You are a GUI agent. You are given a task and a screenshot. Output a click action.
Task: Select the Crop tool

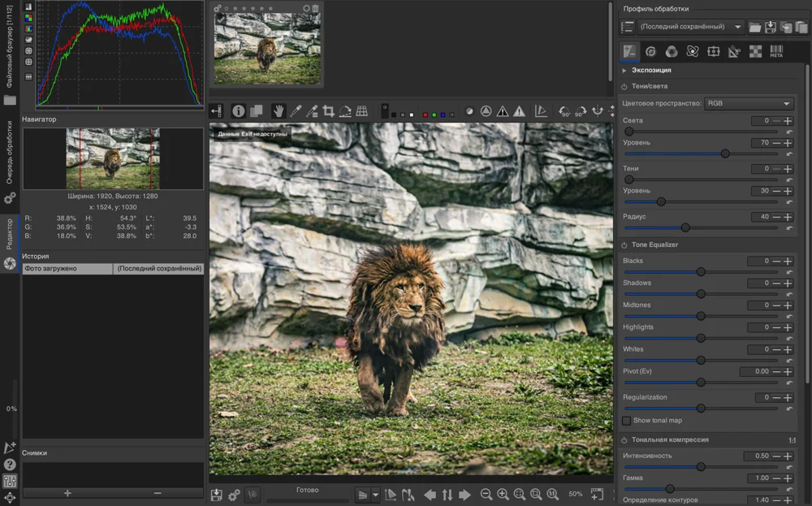pos(328,110)
